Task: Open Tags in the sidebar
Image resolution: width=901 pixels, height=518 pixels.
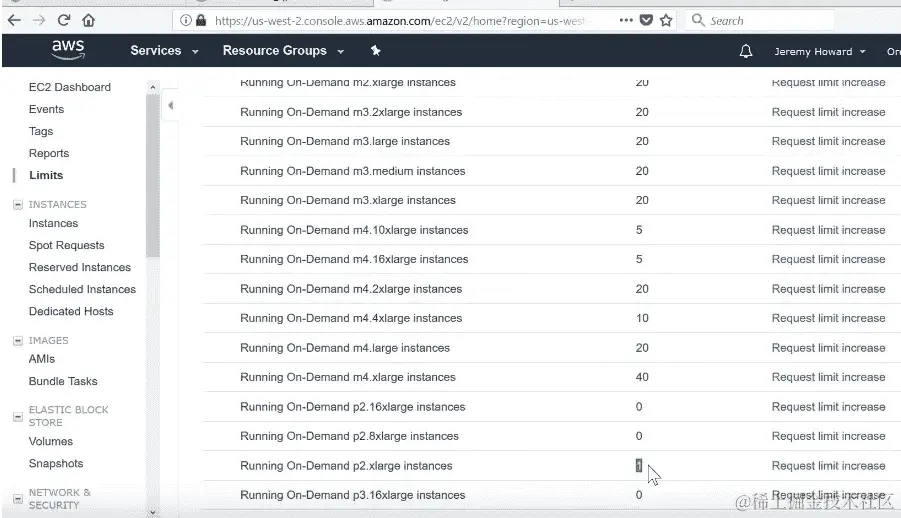Action: click(41, 131)
